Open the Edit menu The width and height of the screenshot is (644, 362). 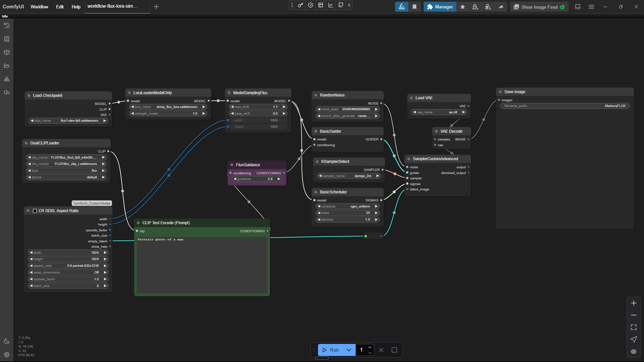tap(60, 7)
